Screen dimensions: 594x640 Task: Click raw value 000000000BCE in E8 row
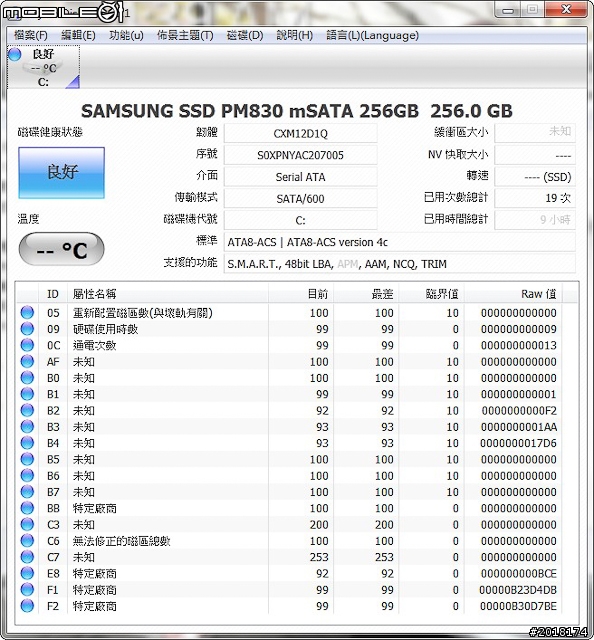point(519,573)
